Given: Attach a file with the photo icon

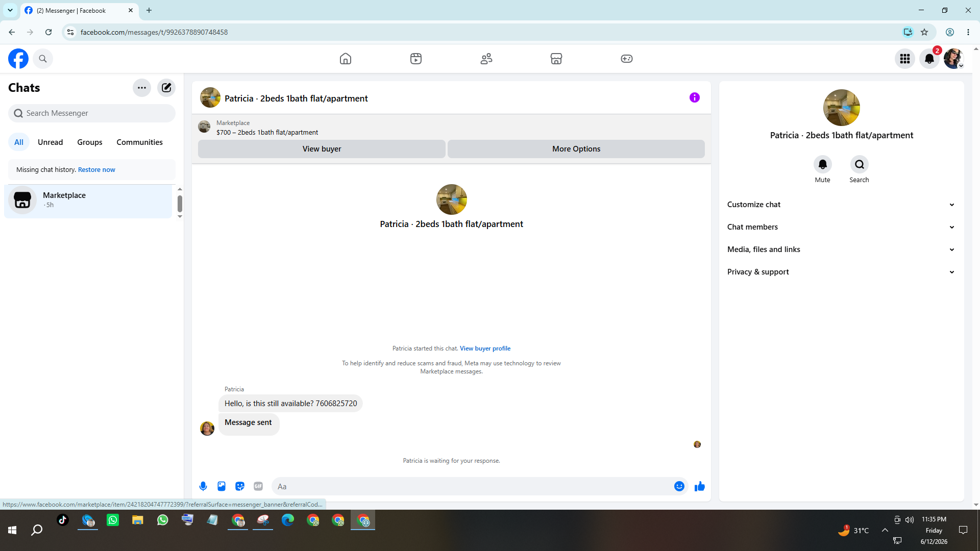Looking at the screenshot, I should [222, 487].
